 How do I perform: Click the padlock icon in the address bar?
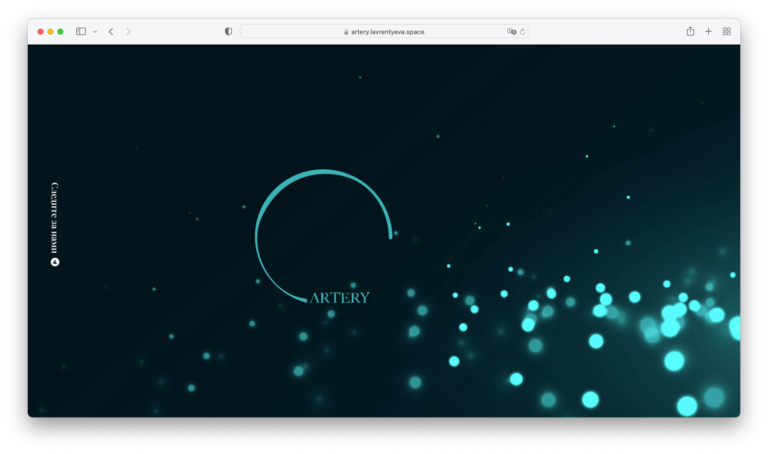346,32
